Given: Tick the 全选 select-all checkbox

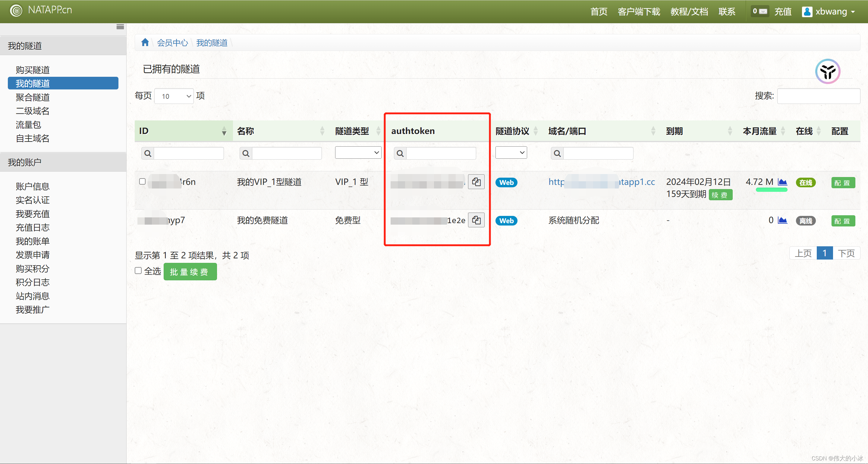Looking at the screenshot, I should 138,271.
